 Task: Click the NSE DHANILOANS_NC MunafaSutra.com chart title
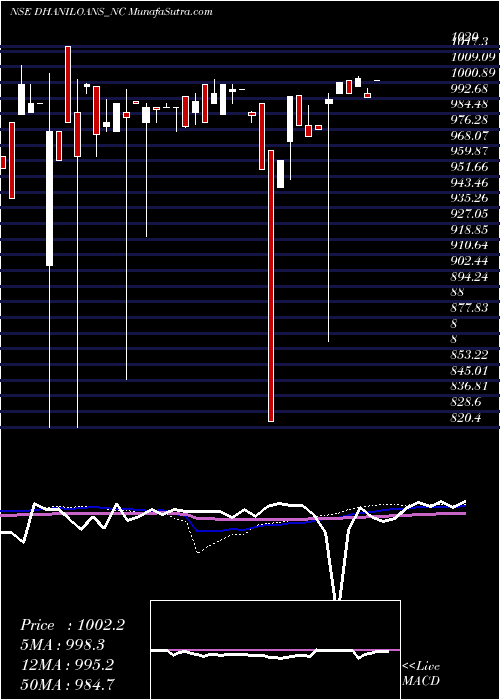(110, 12)
